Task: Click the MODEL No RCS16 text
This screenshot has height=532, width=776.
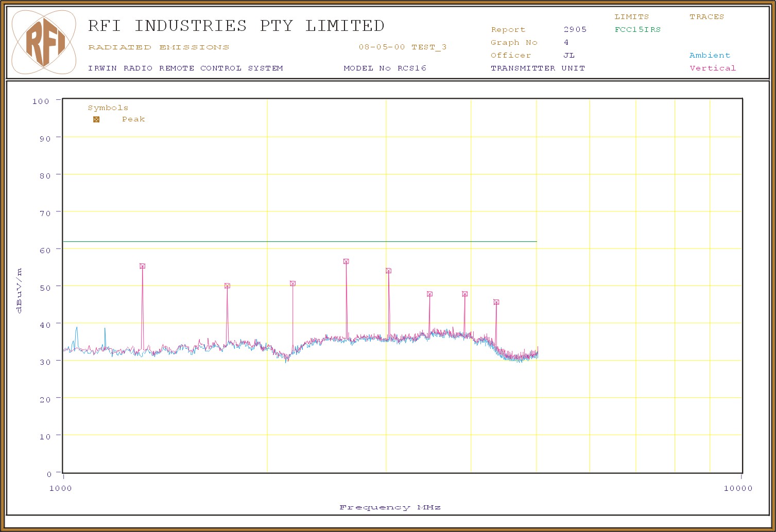Action: tap(385, 68)
